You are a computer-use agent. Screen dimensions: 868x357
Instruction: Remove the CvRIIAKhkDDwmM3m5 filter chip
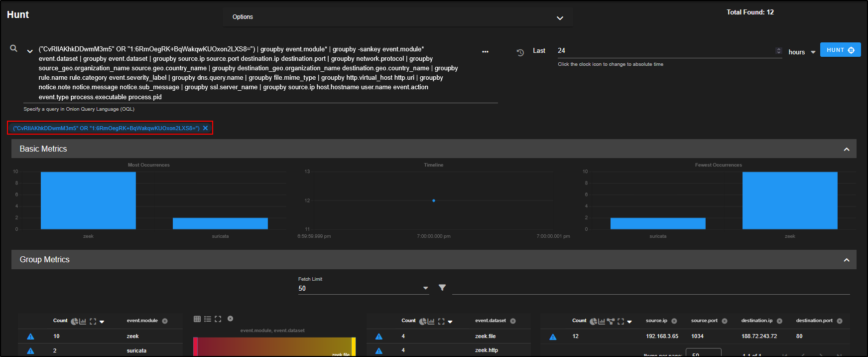click(x=205, y=128)
